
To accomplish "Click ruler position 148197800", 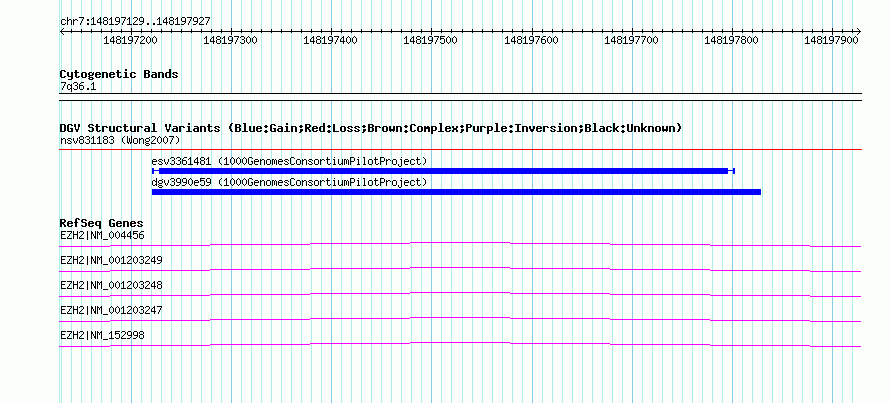I will click(732, 40).
